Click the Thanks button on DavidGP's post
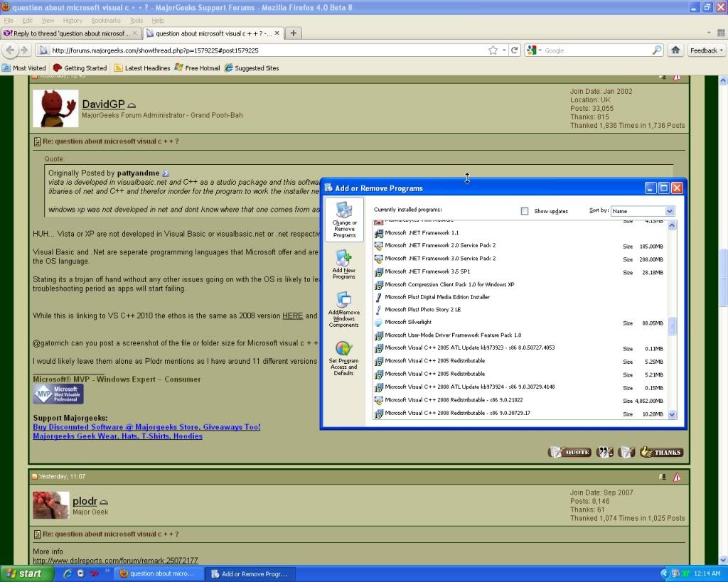Image resolution: width=728 pixels, height=582 pixels. pyautogui.click(x=661, y=452)
